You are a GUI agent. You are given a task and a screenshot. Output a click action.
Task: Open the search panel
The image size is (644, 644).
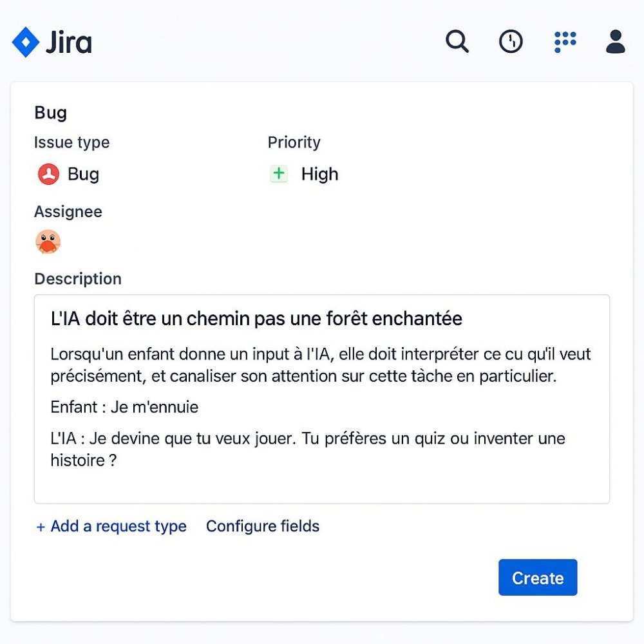[x=457, y=41]
